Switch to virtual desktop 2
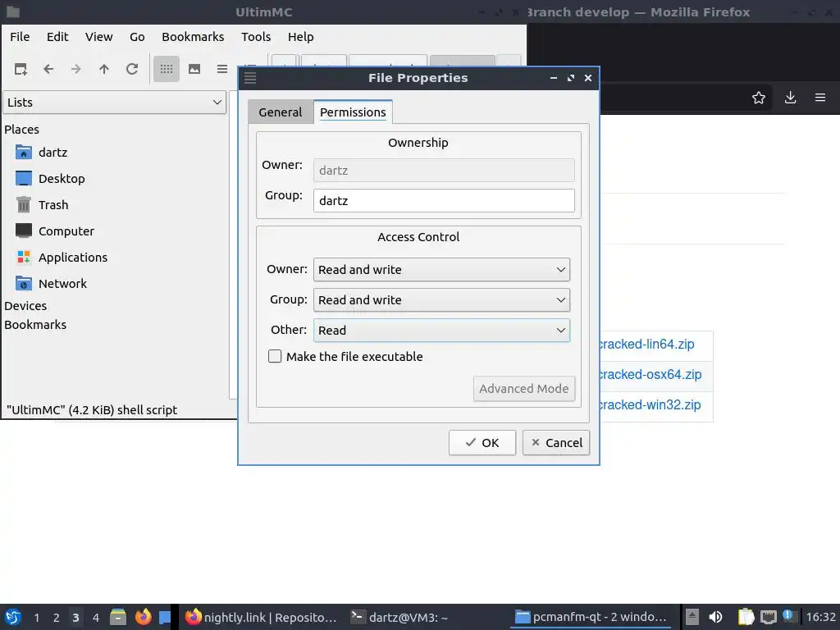The height and width of the screenshot is (630, 840). pyautogui.click(x=56, y=618)
